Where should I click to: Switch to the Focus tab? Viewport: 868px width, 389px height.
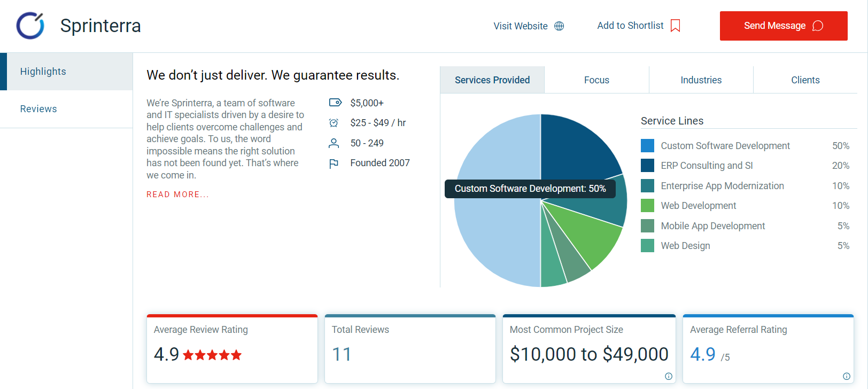pyautogui.click(x=596, y=80)
